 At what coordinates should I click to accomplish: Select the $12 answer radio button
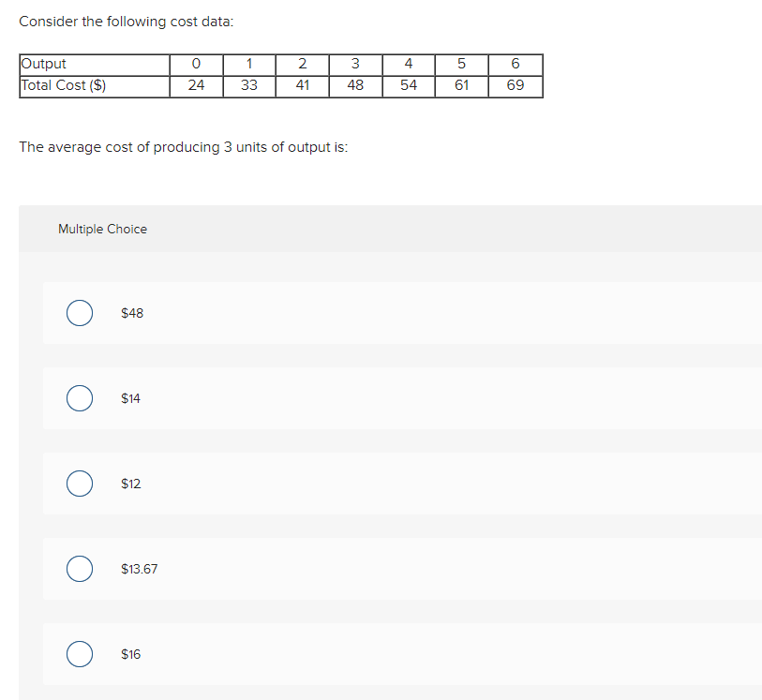[80, 484]
